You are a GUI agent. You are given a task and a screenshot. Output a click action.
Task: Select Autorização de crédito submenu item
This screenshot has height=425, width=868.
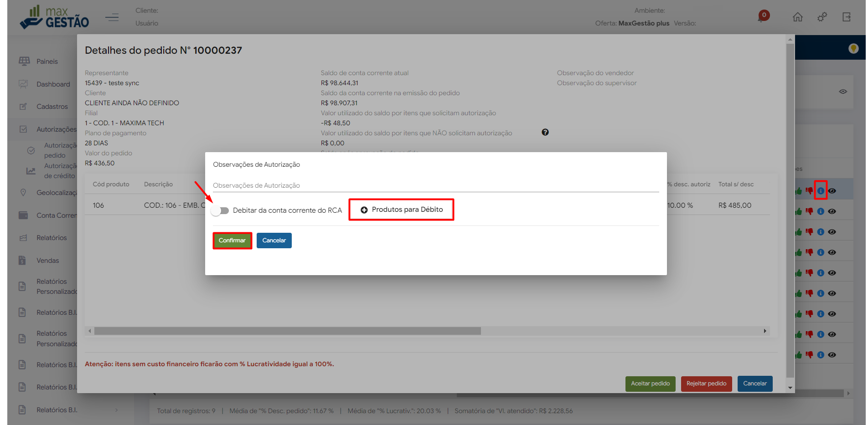pyautogui.click(x=60, y=171)
